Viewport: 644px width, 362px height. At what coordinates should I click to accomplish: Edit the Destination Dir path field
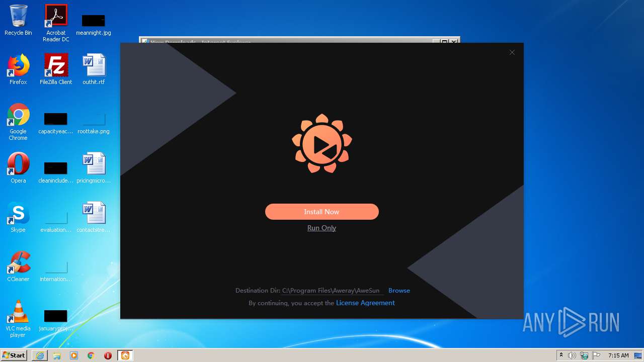coord(332,291)
